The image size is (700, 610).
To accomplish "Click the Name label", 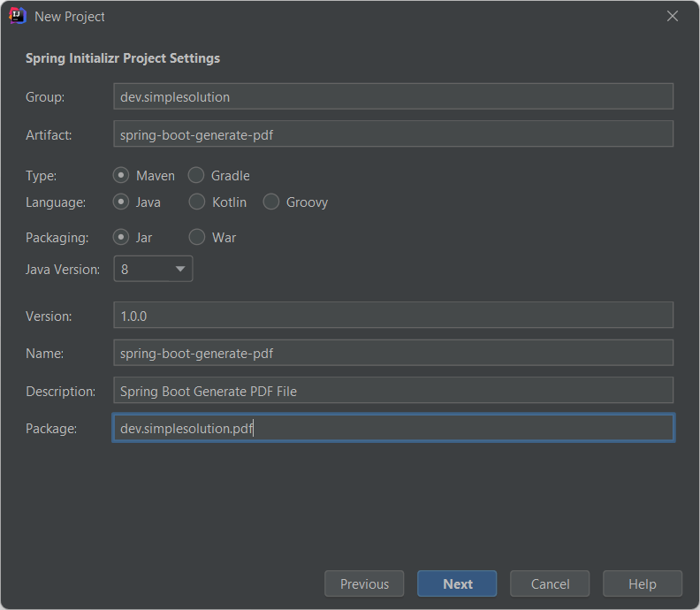I will [x=45, y=354].
